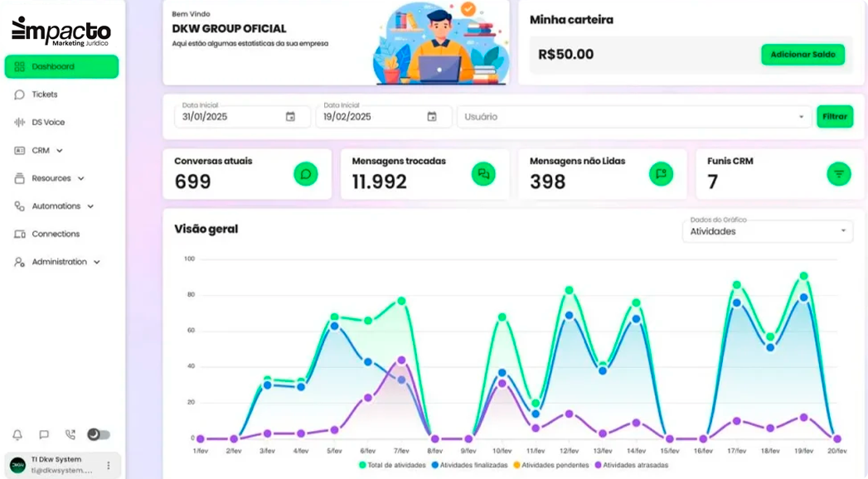Open the three-dot menu next to TI Dkw System
The width and height of the screenshot is (868, 479).
(x=108, y=464)
